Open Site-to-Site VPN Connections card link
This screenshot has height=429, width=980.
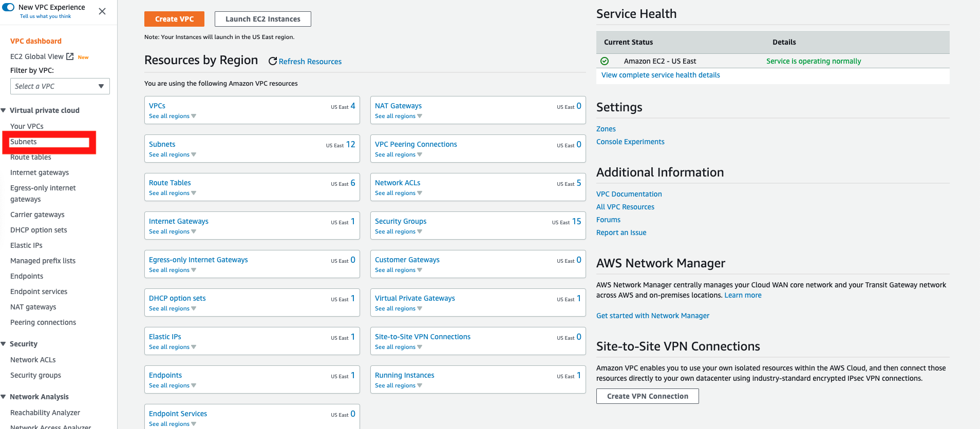click(423, 337)
